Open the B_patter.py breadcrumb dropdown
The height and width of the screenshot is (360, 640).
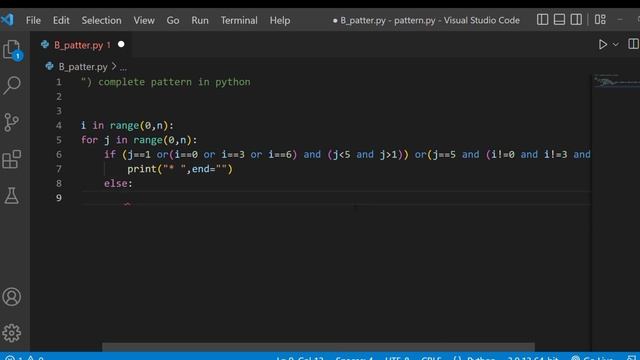point(83,67)
